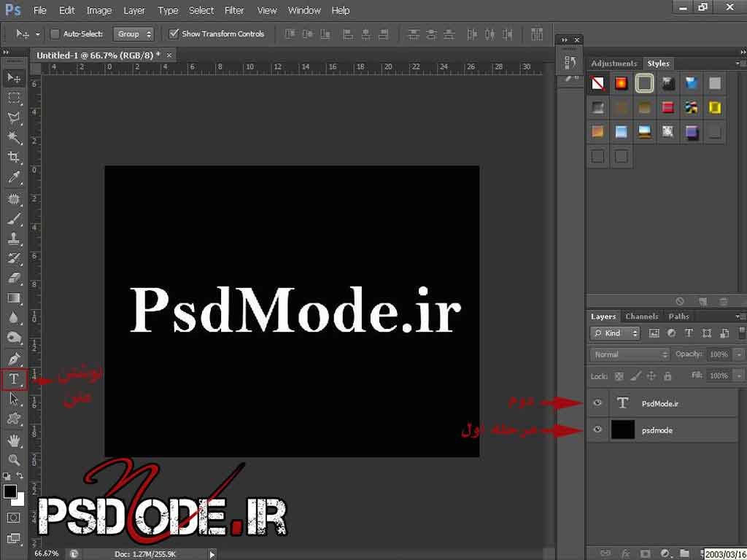Click the Opacity 100% field
The image size is (747, 560).
719,355
